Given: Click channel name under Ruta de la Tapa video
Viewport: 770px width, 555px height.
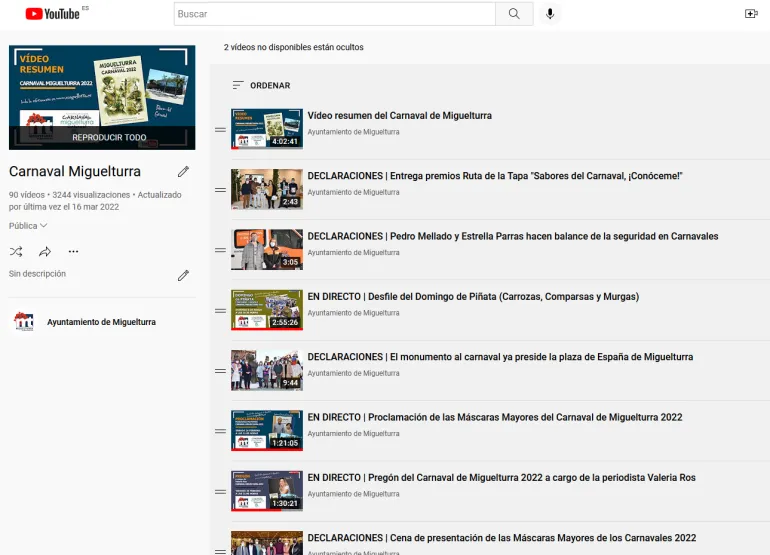Looking at the screenshot, I should click(x=354, y=193).
